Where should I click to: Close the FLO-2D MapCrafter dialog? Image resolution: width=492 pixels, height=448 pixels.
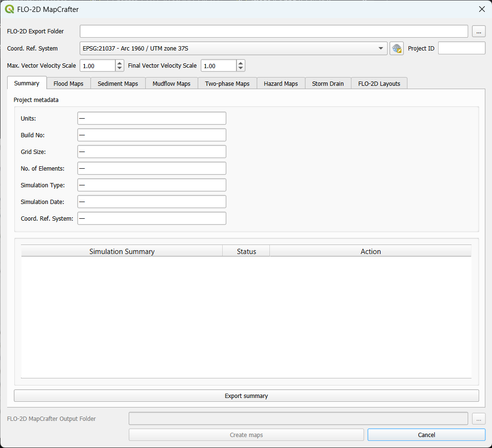point(482,9)
